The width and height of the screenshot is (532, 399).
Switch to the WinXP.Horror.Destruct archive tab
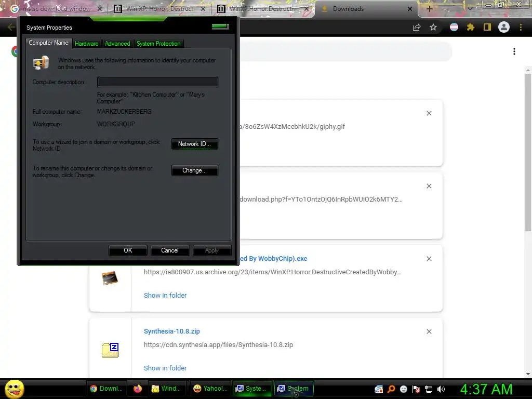click(x=263, y=9)
